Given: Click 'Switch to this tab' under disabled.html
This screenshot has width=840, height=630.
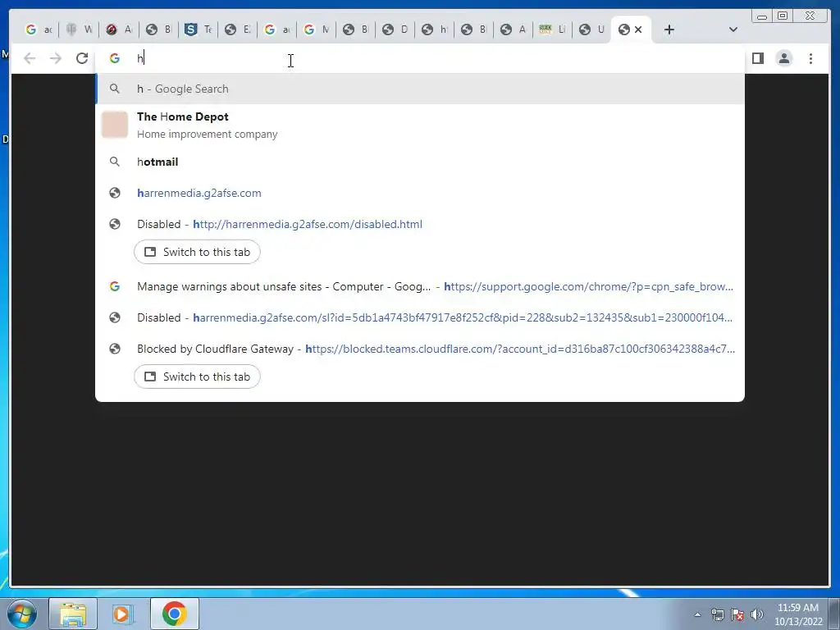Looking at the screenshot, I should coord(197,252).
